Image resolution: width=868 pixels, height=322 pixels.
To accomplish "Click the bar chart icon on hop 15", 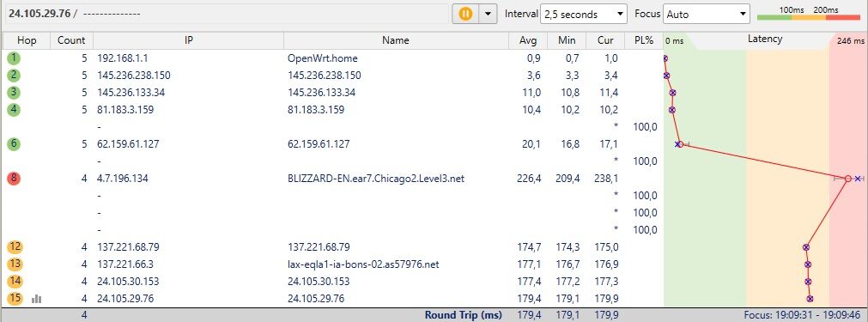I will (37, 299).
